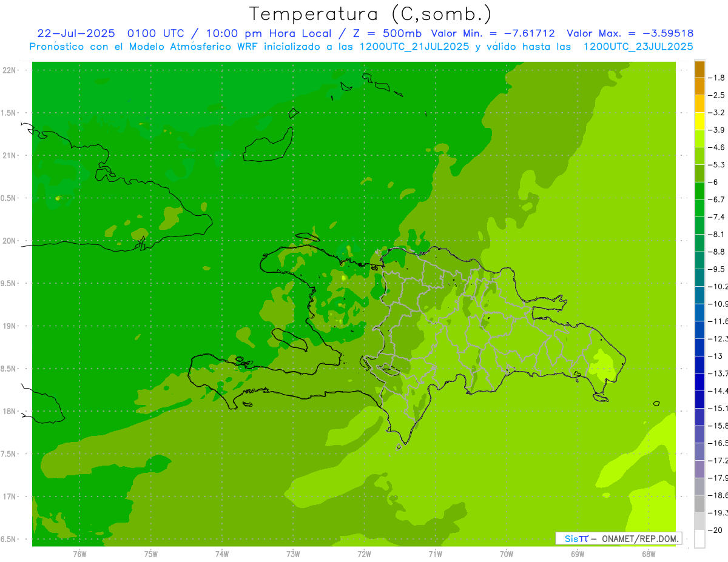Click the '71W' longitude label
The width and height of the screenshot is (728, 562).
pos(435,554)
